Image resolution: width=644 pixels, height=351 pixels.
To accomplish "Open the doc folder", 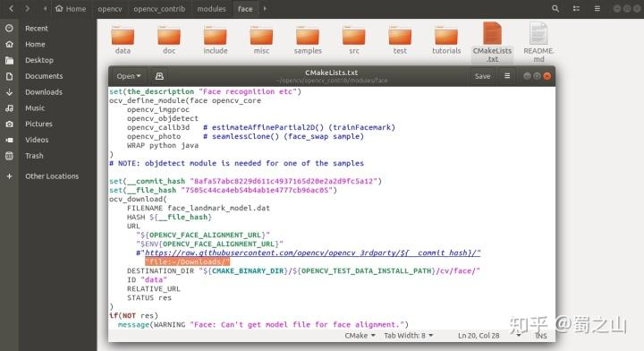I will tap(169, 40).
